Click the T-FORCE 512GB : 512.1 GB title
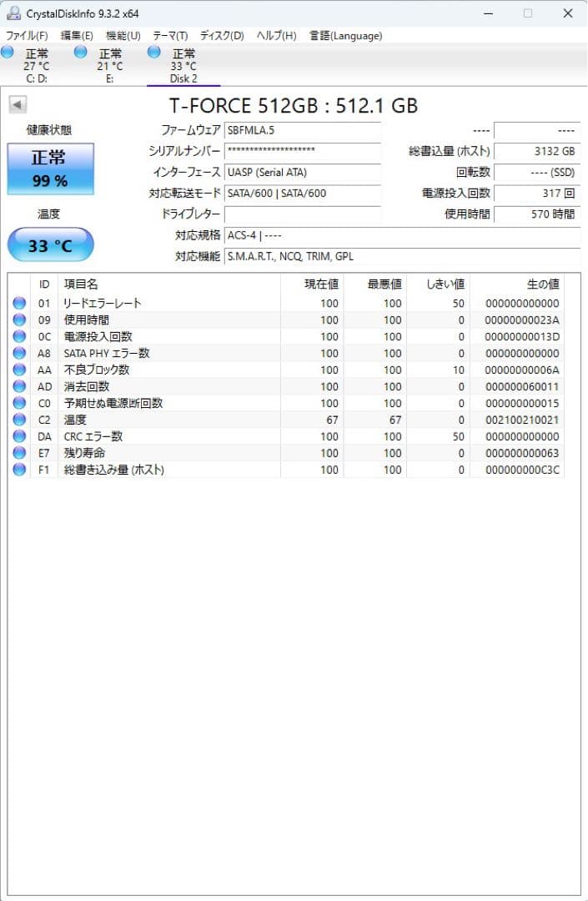The image size is (588, 901). coord(294,106)
